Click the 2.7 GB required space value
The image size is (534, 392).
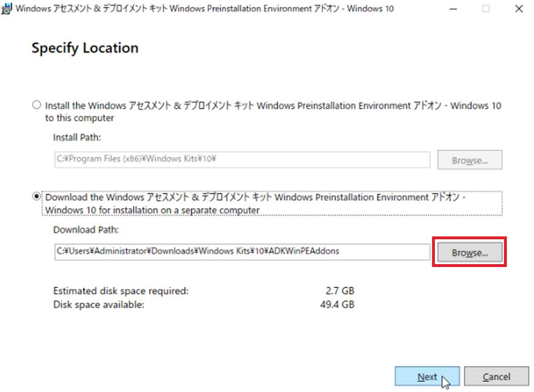tap(340, 291)
